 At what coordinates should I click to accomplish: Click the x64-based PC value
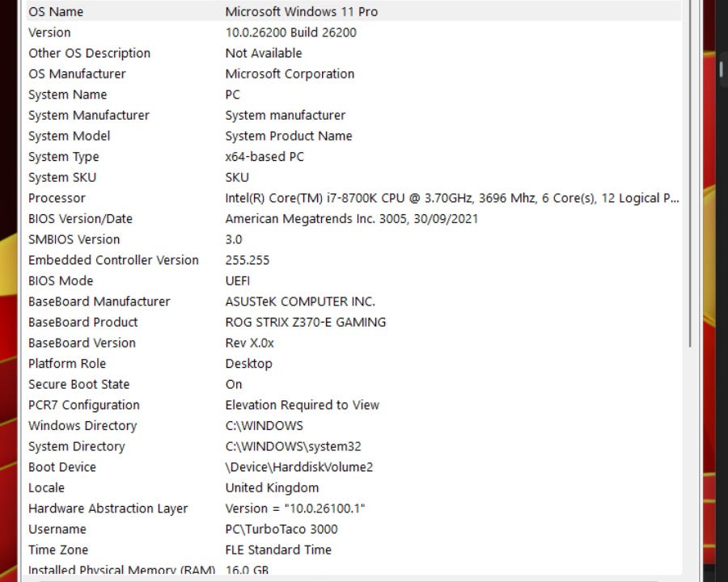(x=265, y=157)
